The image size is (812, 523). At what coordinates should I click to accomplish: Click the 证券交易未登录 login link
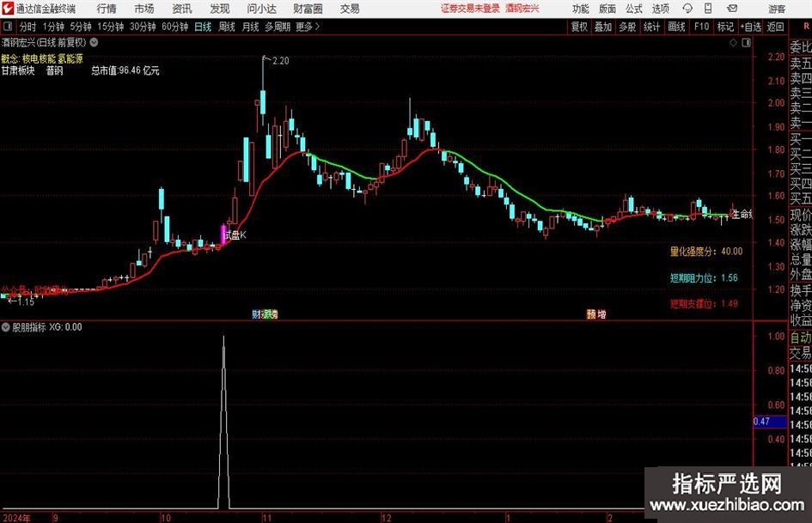470,9
